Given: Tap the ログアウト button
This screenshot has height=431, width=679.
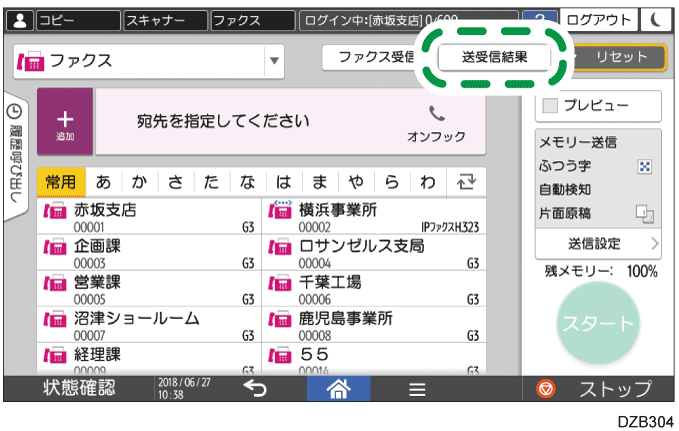Looking at the screenshot, I should 599,20.
